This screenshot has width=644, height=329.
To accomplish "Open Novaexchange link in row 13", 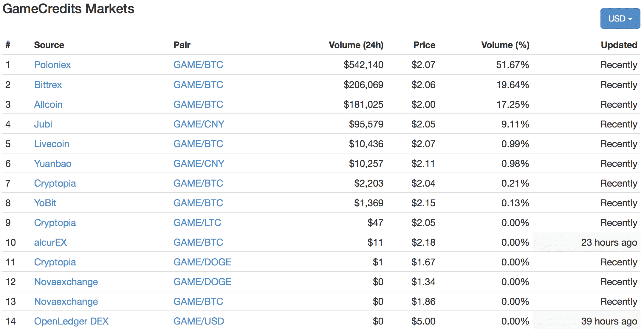I will 66,302.
